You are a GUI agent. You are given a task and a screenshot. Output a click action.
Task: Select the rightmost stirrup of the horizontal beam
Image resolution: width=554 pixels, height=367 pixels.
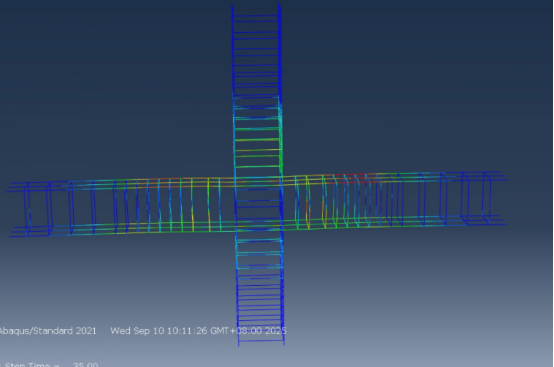pos(487,198)
